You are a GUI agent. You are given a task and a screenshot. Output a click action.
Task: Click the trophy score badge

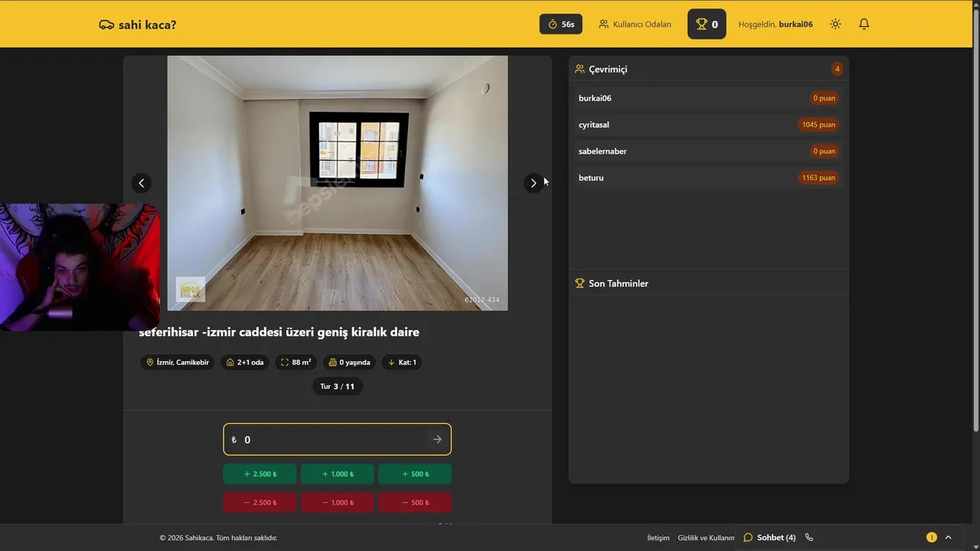point(707,24)
